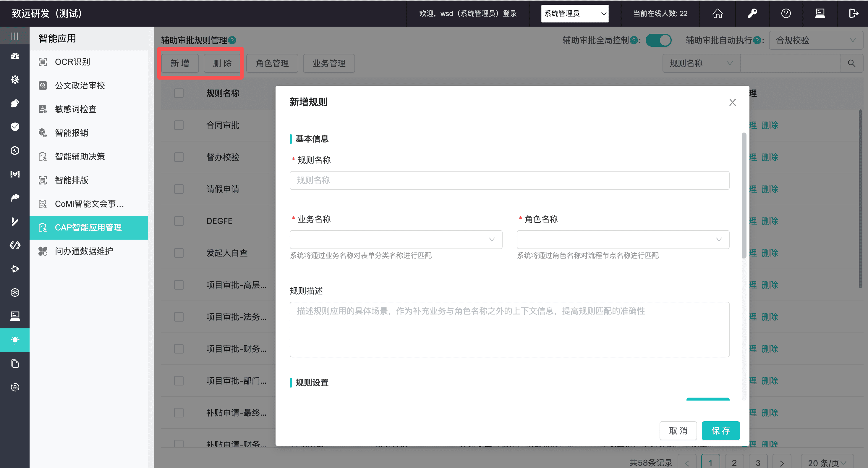This screenshot has height=468, width=868.
Task: Click the dialog's vertical scrollbar
Action: (744, 196)
